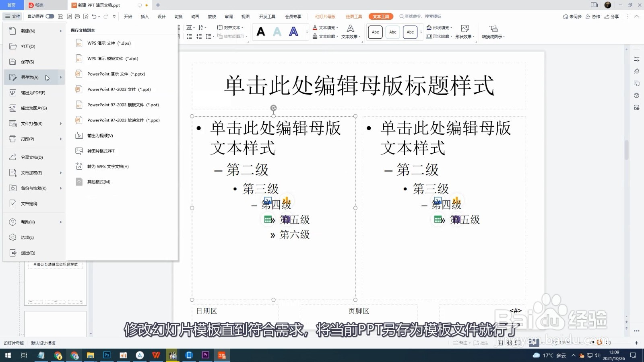Select 打开(O) in file menu
Viewport: 644px width, 362px height.
coord(35,46)
